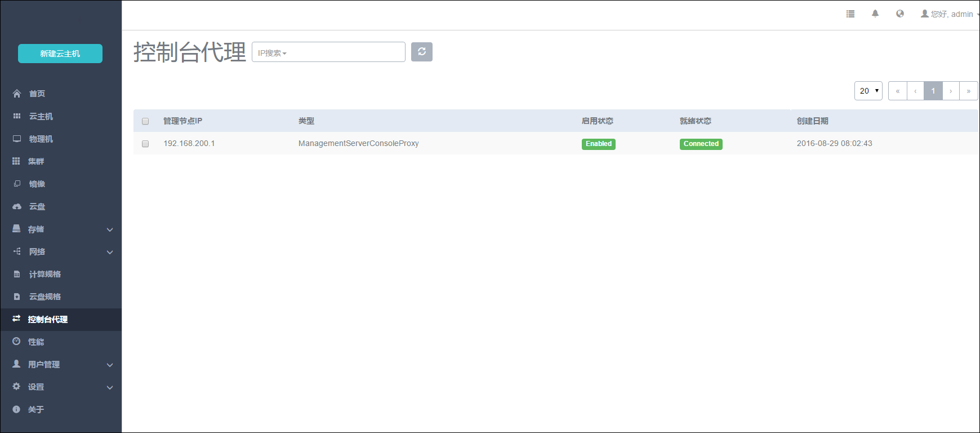Image resolution: width=980 pixels, height=433 pixels.
Task: Click the 192.168.200.1 IP cell
Action: point(189,143)
